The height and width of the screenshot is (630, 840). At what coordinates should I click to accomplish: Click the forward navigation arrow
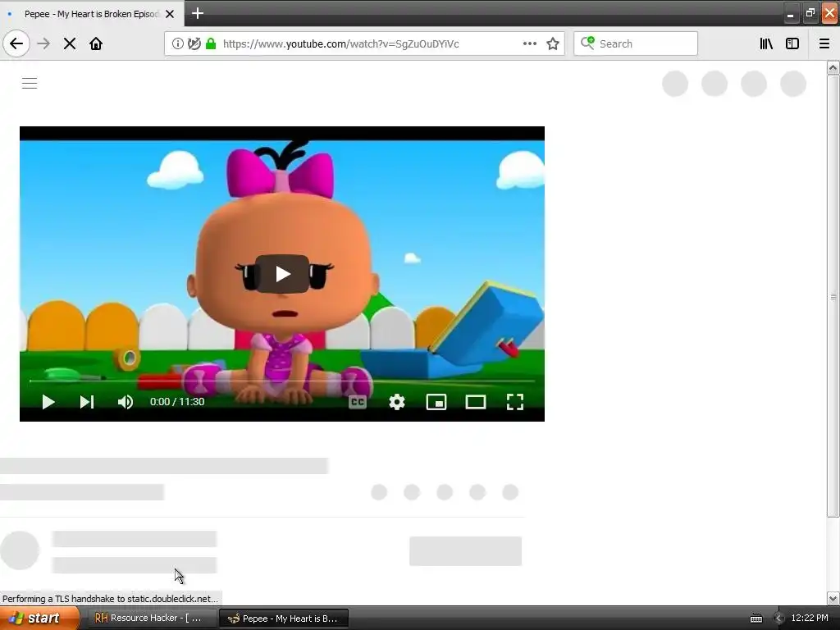(x=43, y=43)
